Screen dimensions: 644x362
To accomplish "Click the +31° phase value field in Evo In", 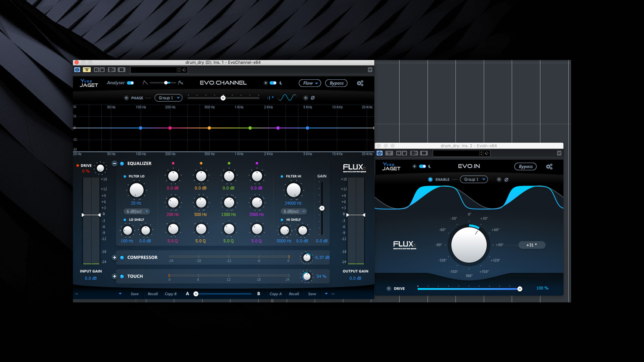I will [x=532, y=245].
